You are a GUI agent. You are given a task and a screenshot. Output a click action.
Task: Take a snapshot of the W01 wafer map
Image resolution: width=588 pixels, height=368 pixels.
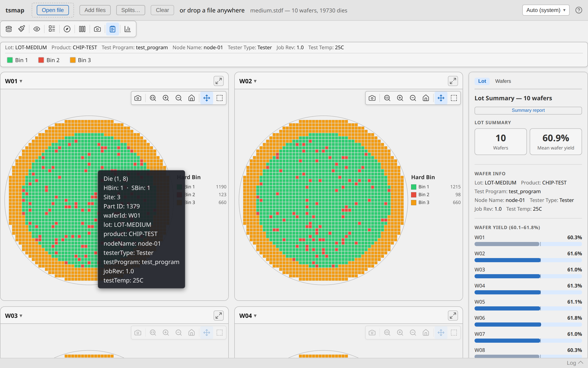coord(138,98)
